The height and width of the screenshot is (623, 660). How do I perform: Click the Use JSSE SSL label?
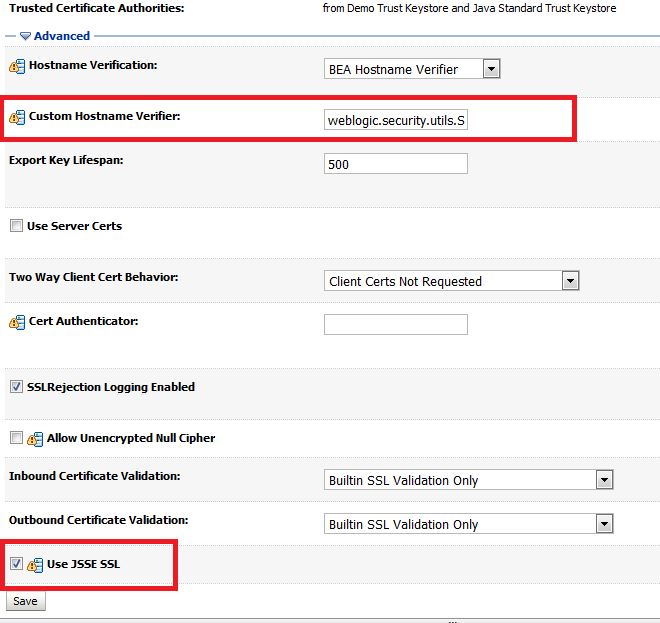point(83,564)
